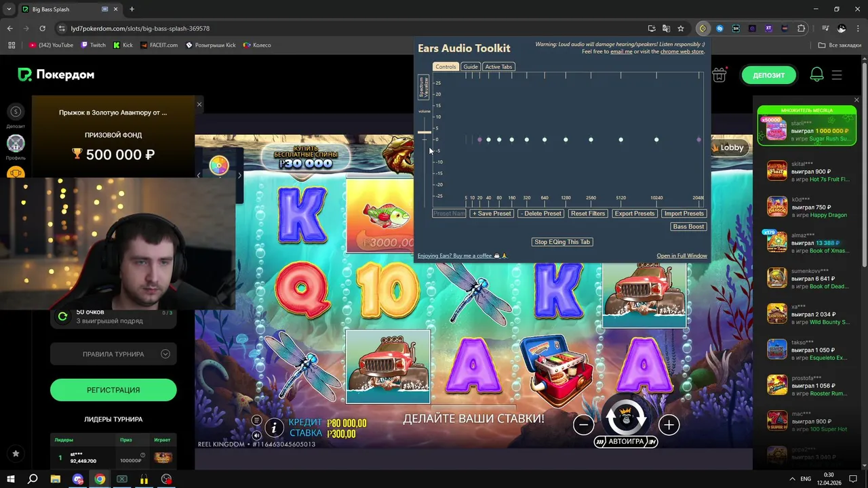
Task: Open Windows Start menu
Action: (10, 479)
